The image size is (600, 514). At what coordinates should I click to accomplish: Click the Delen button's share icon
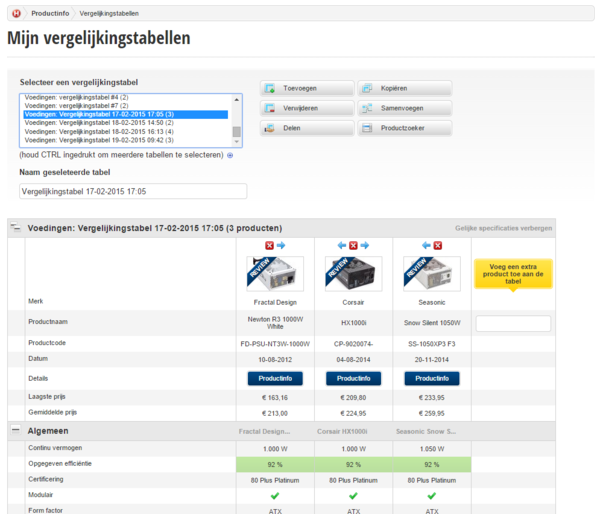(269, 128)
